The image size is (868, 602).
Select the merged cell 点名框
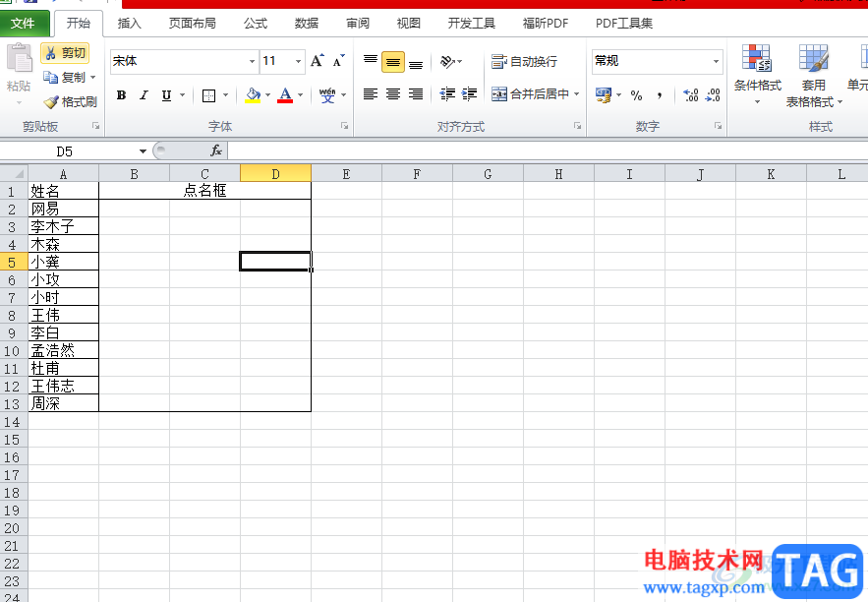coord(204,191)
